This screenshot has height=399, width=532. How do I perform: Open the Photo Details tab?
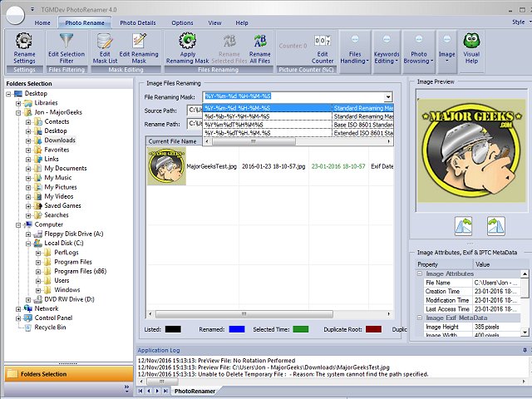pyautogui.click(x=138, y=22)
